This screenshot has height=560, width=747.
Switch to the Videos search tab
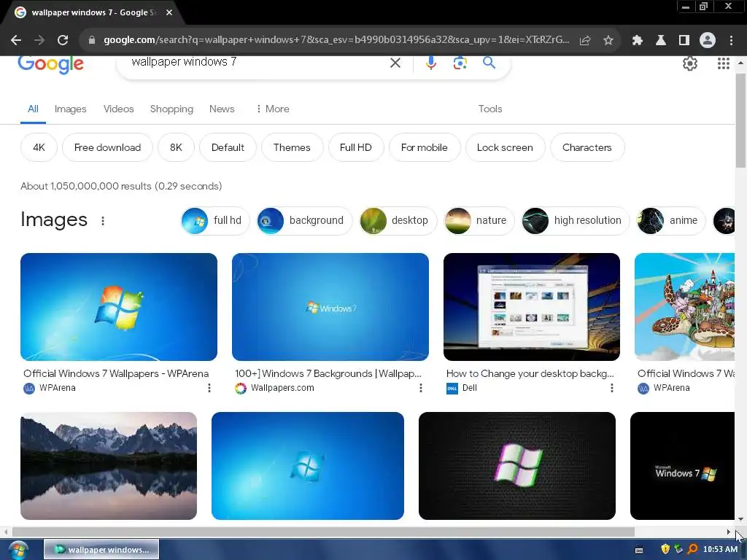click(119, 109)
